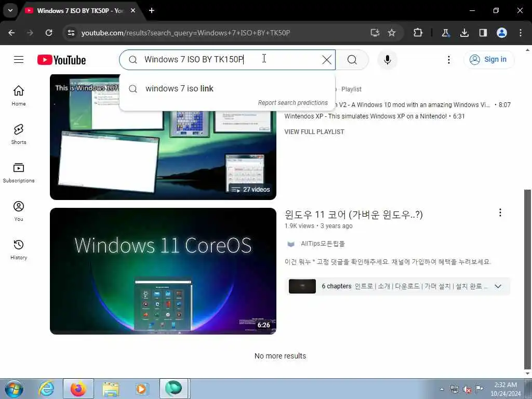Open the Windows Start button

point(14,389)
